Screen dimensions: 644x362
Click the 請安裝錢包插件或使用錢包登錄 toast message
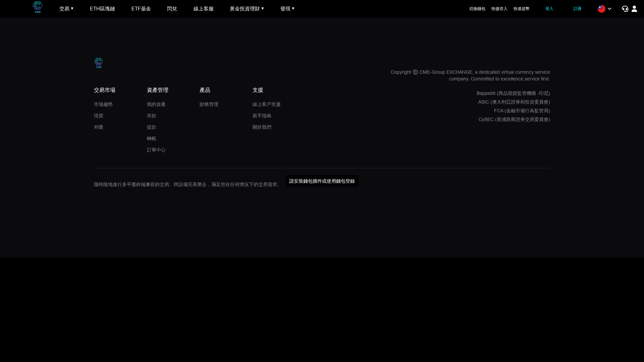pyautogui.click(x=322, y=181)
